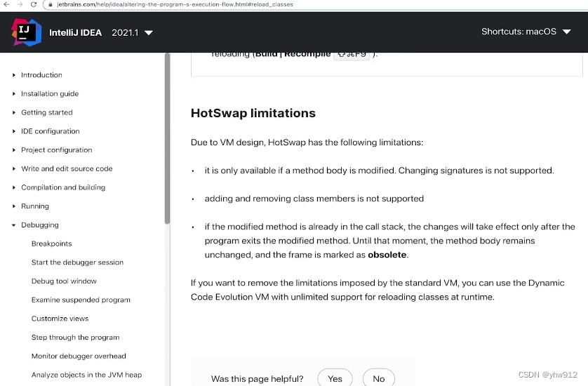Open the Debugging topic
Viewport: 588px width, 386px height.
(x=40, y=225)
